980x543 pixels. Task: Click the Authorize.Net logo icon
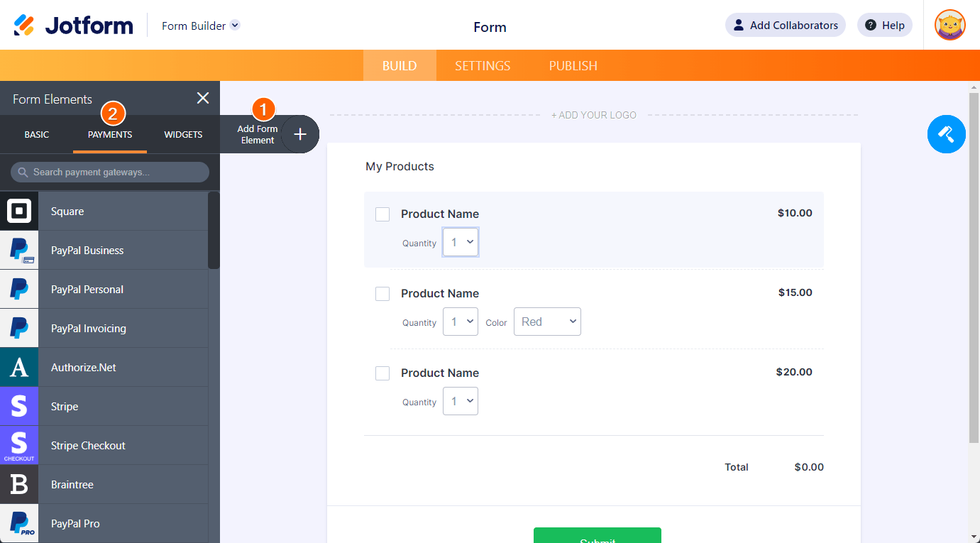(x=19, y=368)
